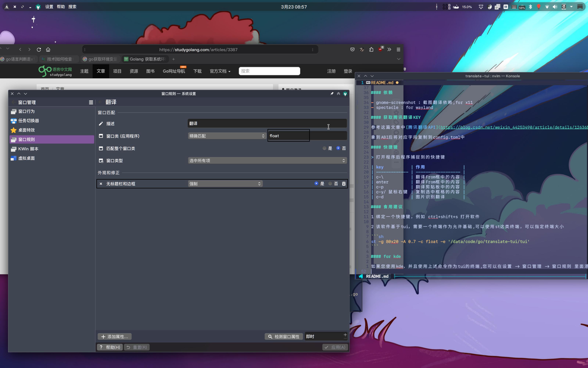Click 登录 on the studygolang site
Image resolution: width=588 pixels, height=368 pixels.
348,71
